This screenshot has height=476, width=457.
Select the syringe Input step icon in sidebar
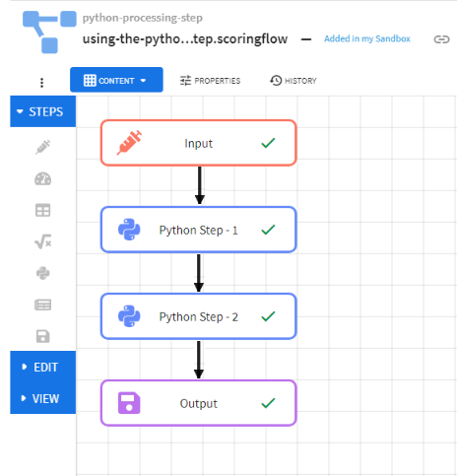tap(43, 147)
